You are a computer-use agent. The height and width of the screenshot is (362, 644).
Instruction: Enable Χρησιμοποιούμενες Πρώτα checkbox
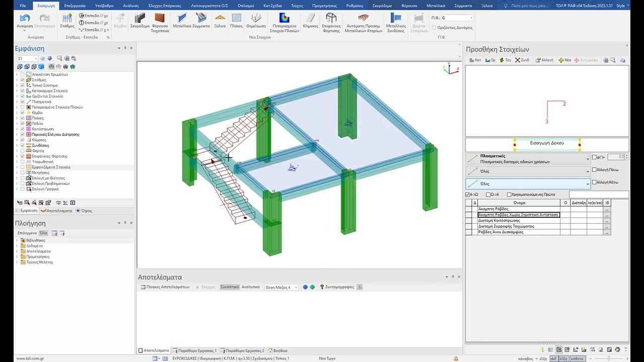click(509, 195)
